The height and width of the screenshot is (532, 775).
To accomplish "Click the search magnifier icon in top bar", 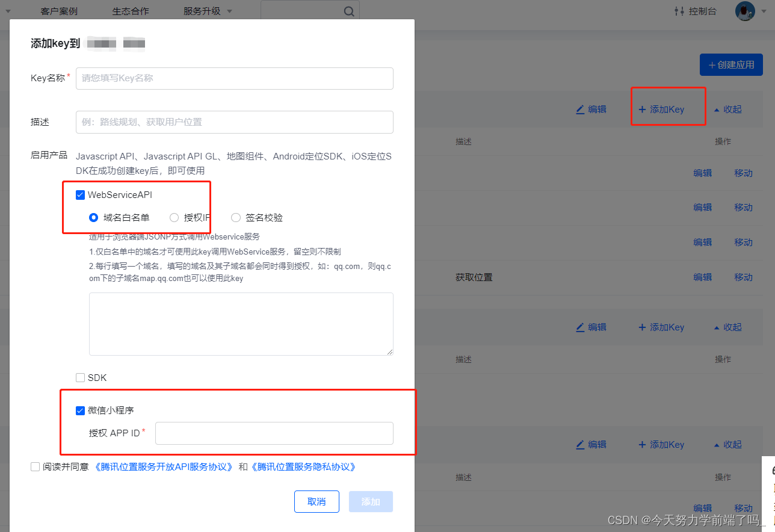I will click(x=348, y=11).
